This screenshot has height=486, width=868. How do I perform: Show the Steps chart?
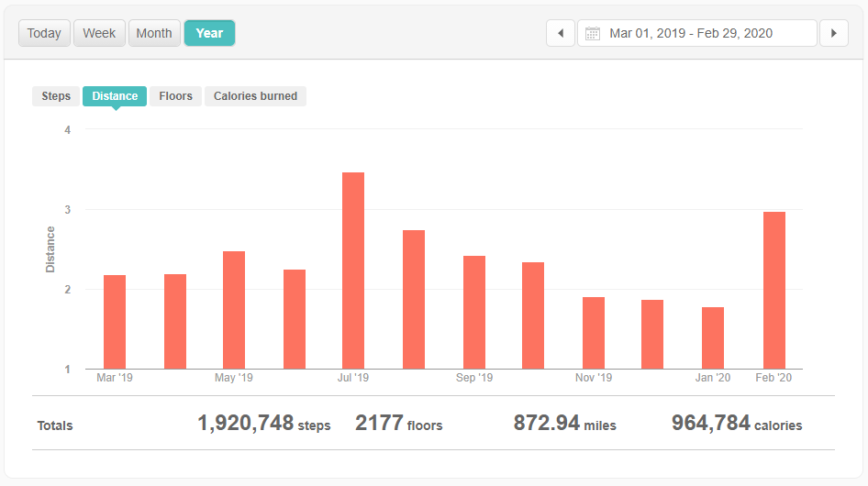(x=56, y=96)
